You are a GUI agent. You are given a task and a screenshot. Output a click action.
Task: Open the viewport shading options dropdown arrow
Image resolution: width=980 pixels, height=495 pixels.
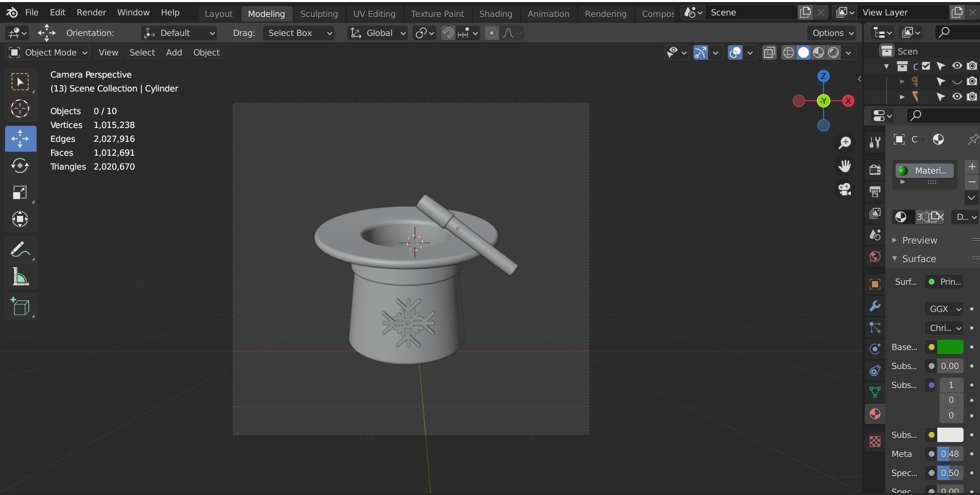(x=848, y=52)
